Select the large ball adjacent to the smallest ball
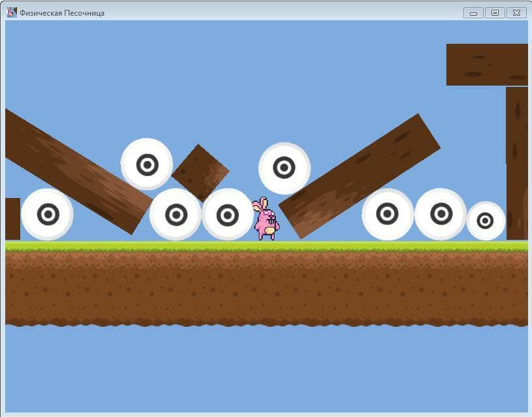532x417 pixels. point(441,214)
